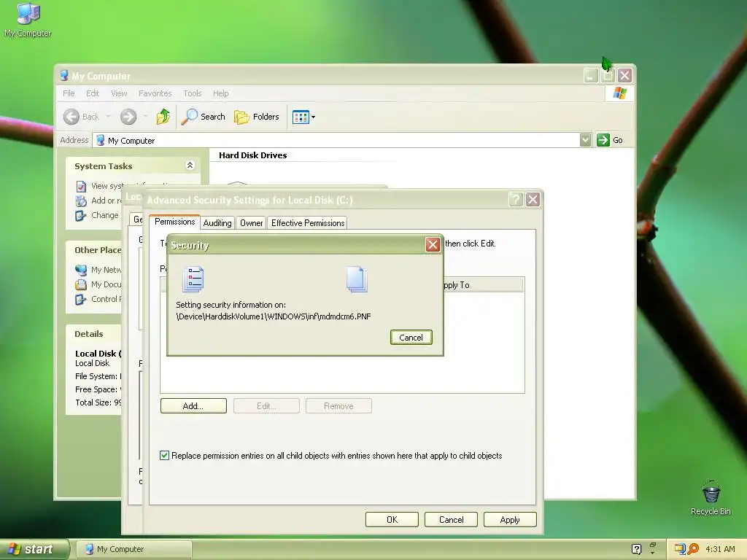The height and width of the screenshot is (560, 747).
Task: Toggle Replace permission entries on child objects checkbox
Action: (164, 455)
